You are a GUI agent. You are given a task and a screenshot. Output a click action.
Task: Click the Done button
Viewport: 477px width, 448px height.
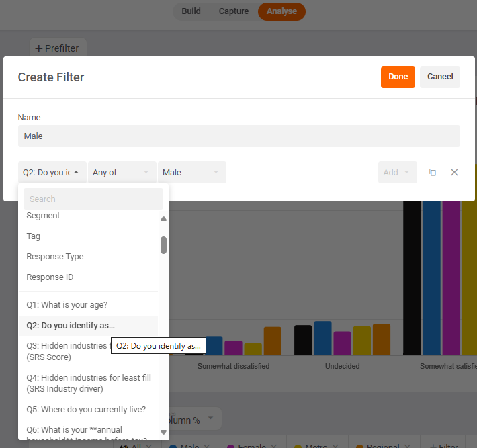pos(398,77)
